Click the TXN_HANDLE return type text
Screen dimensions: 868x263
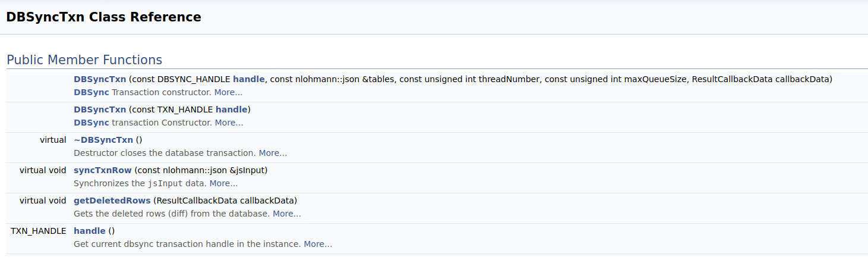[39, 231]
